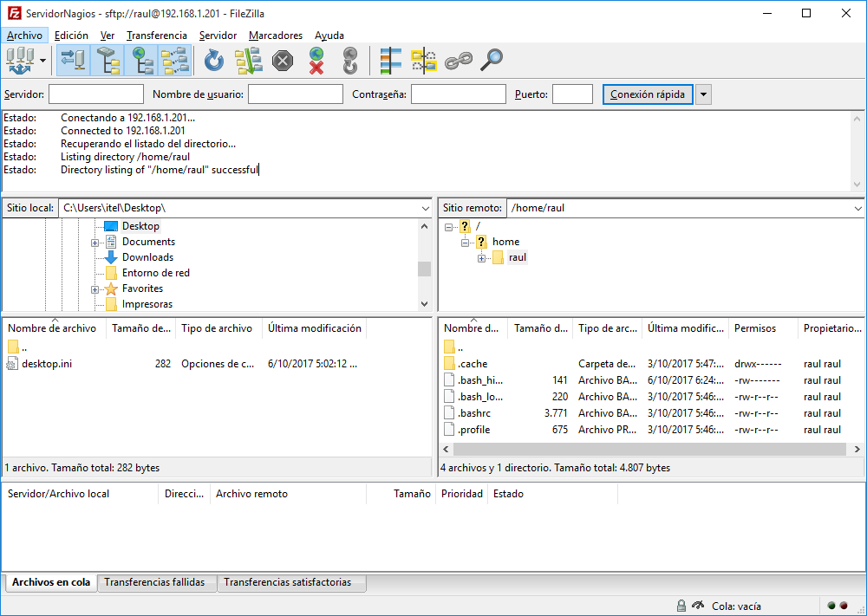Click the local tree vertical scrollbar thumb
Image resolution: width=867 pixels, height=616 pixels.
(x=424, y=269)
